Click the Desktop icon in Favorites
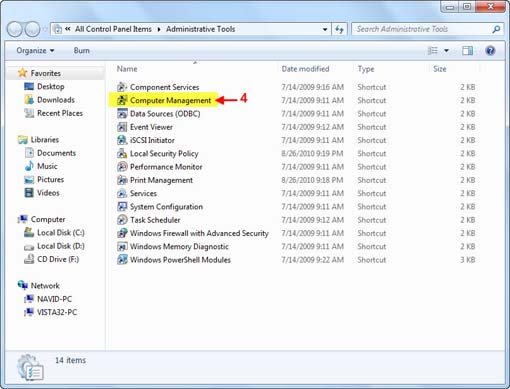Screen dimensions: 510x389 tap(29, 86)
